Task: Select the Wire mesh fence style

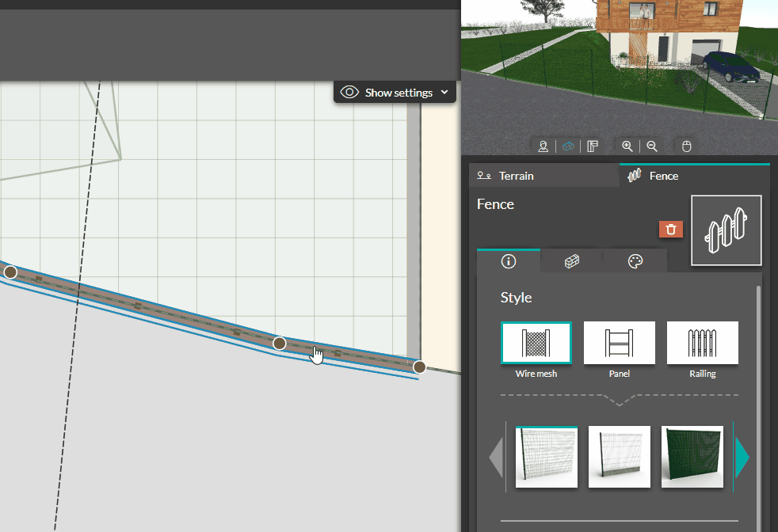Action: [536, 343]
